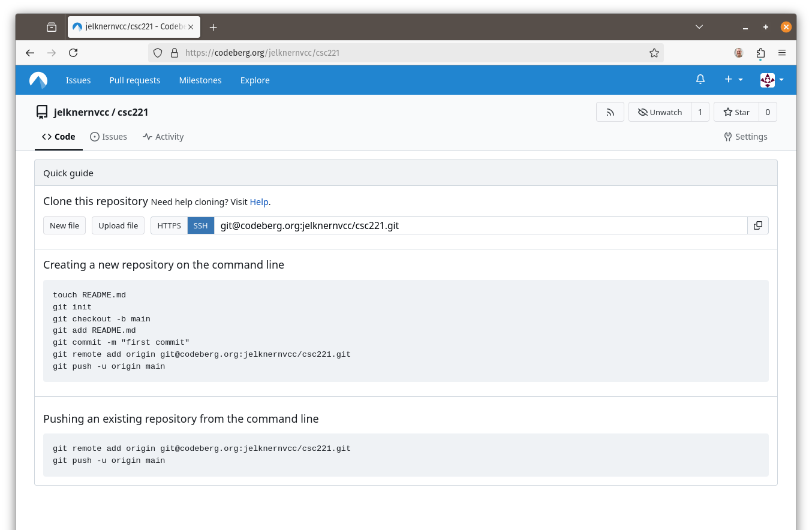
Task: Open the plus create menu
Action: 733,80
